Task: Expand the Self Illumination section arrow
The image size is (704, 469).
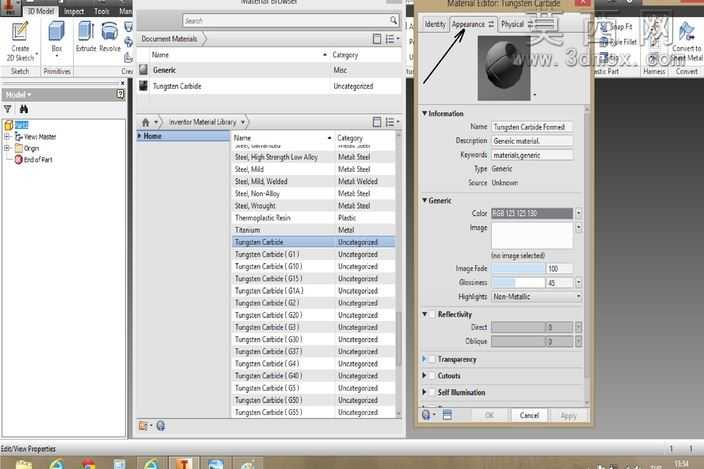Action: 424,392
